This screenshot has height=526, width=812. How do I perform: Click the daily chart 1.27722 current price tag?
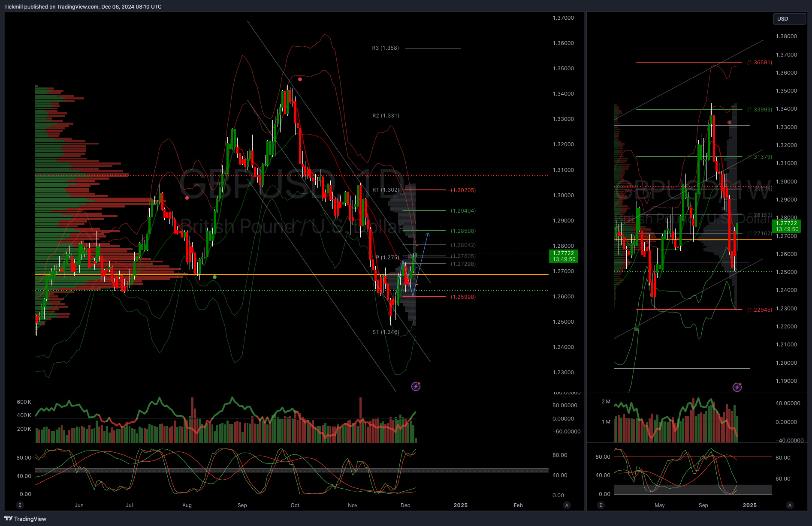(x=563, y=256)
